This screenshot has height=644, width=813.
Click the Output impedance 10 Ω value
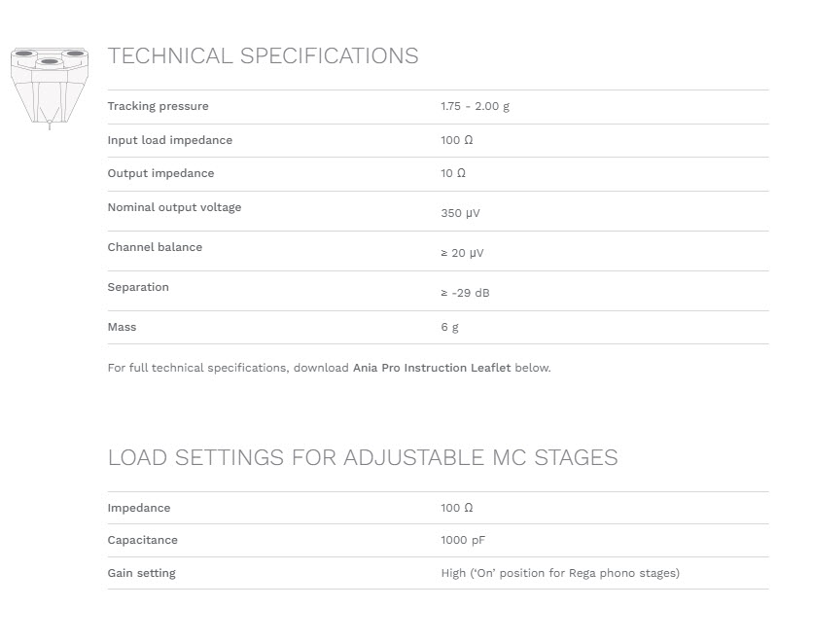(x=453, y=173)
